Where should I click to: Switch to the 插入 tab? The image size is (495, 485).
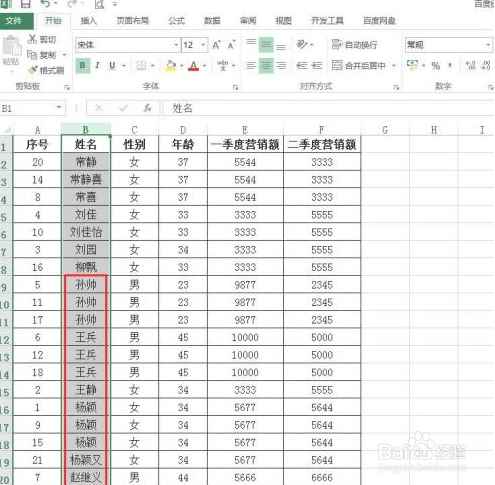89,21
